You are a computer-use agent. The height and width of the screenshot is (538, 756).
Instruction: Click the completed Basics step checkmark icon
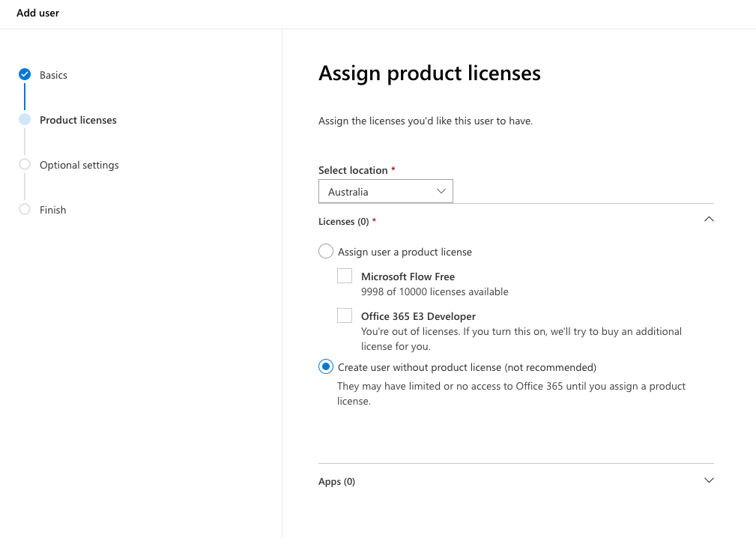[x=25, y=74]
